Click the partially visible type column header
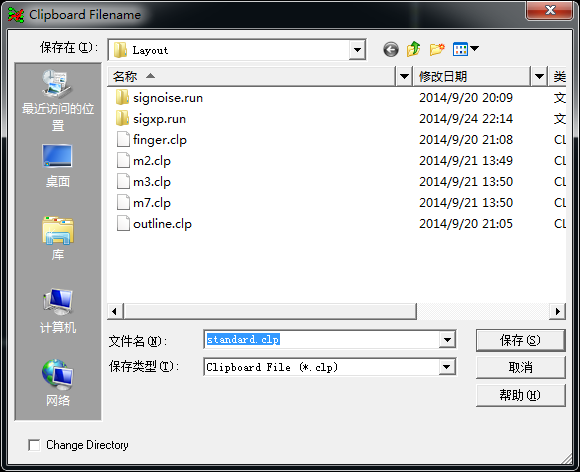580x472 pixels. coord(558,77)
